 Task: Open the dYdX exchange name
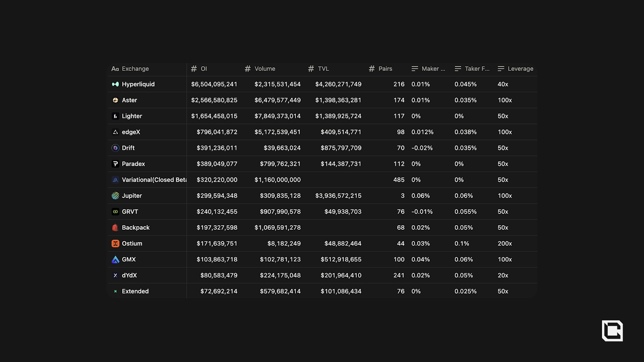(x=129, y=276)
